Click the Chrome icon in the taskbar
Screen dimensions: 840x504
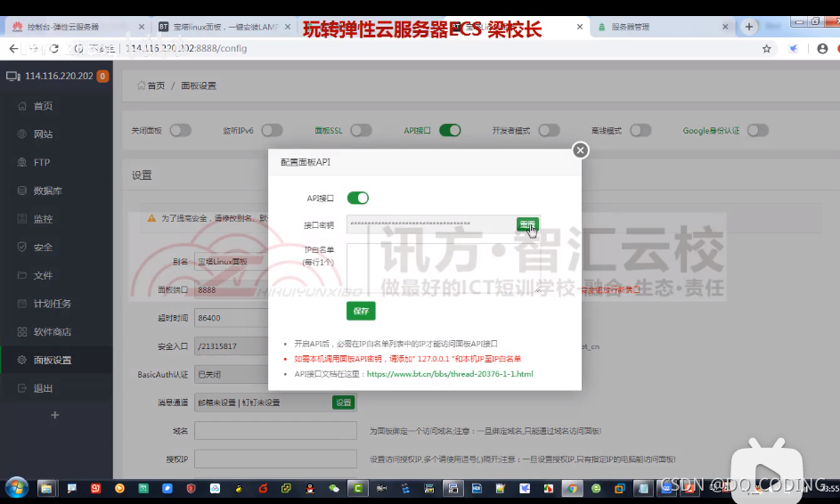[572, 489]
